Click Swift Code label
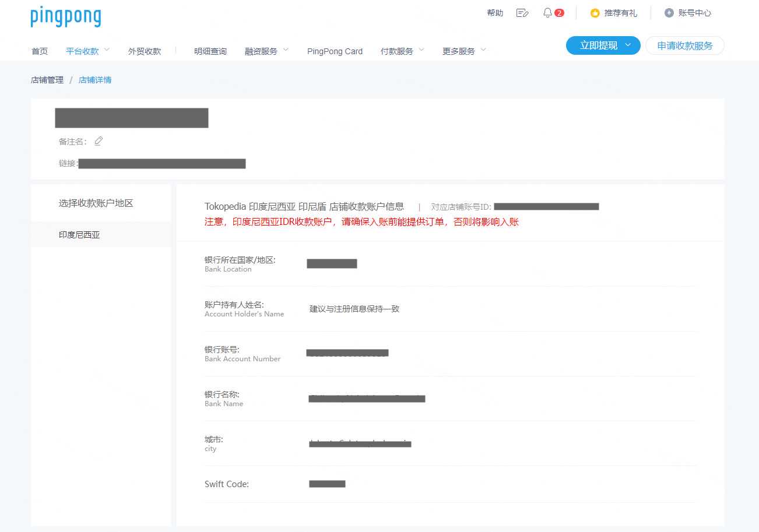Image resolution: width=759 pixels, height=532 pixels. point(227,484)
